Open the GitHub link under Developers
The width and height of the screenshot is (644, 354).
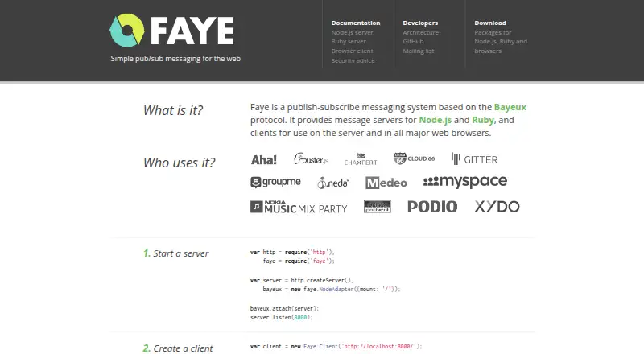point(413,42)
